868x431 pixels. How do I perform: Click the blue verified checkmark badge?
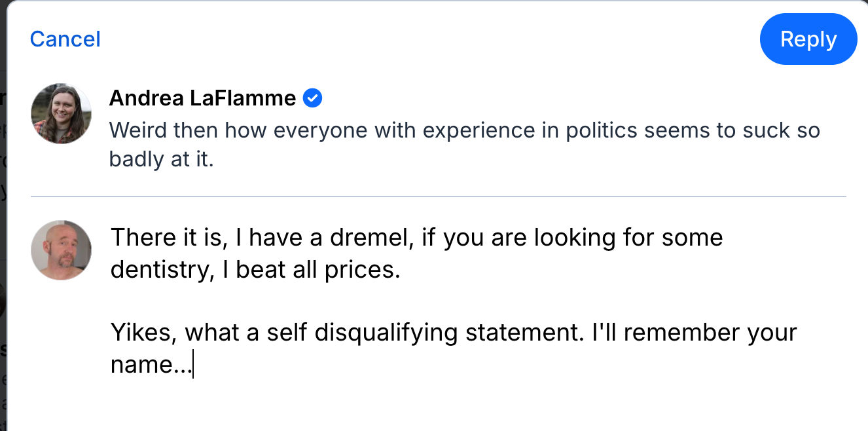point(313,98)
